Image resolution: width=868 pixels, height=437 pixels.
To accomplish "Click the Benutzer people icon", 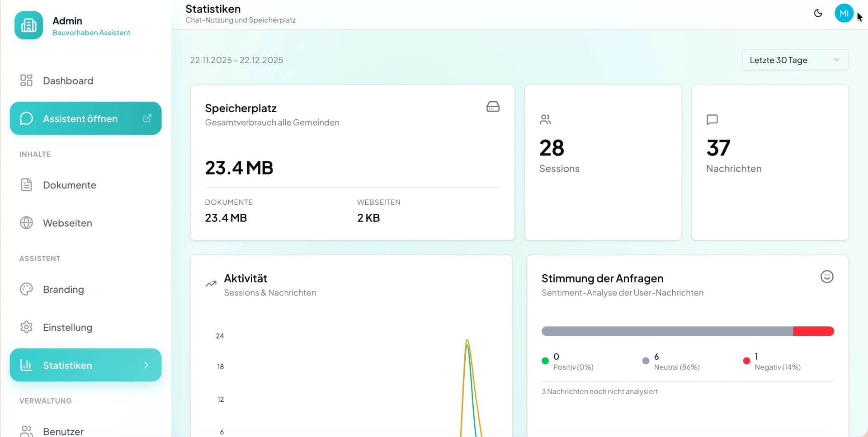I will (26, 431).
